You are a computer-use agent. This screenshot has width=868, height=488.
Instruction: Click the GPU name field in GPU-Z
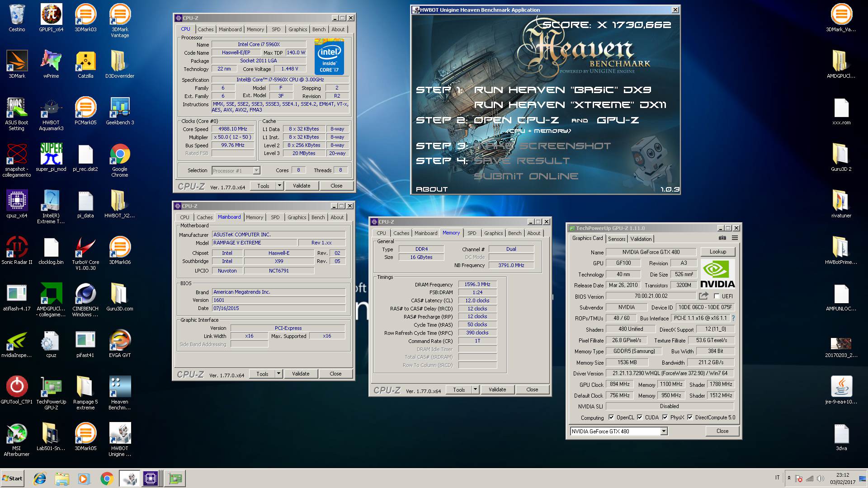pos(651,252)
